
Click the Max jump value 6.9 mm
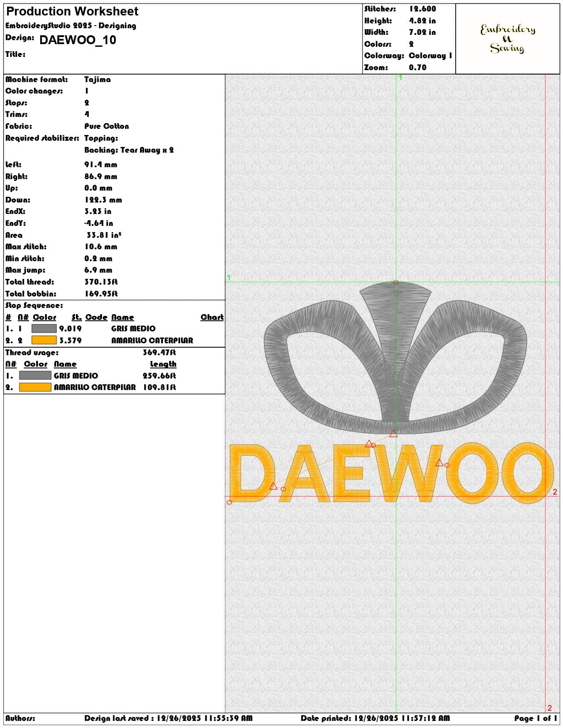coord(98,270)
